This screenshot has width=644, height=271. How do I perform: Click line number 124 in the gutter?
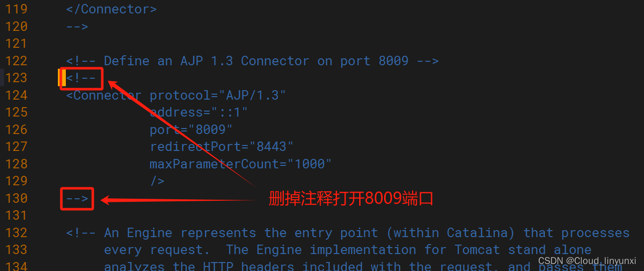16,95
